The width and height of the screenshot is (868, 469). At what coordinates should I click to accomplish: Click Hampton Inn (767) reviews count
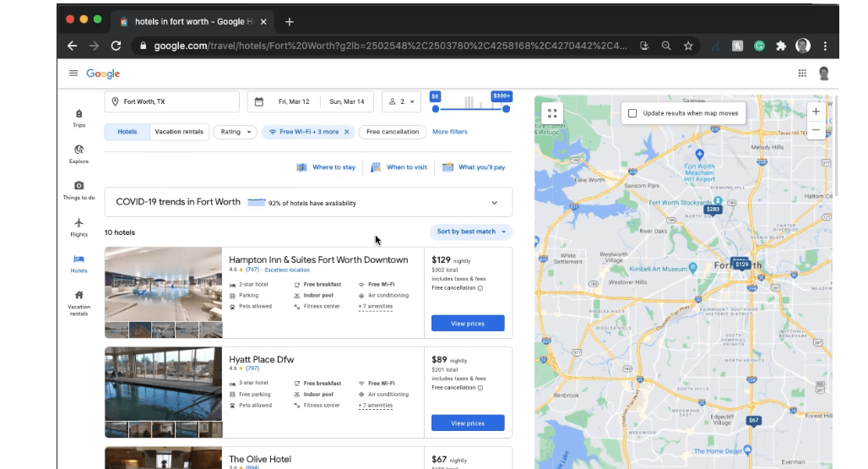coord(252,270)
